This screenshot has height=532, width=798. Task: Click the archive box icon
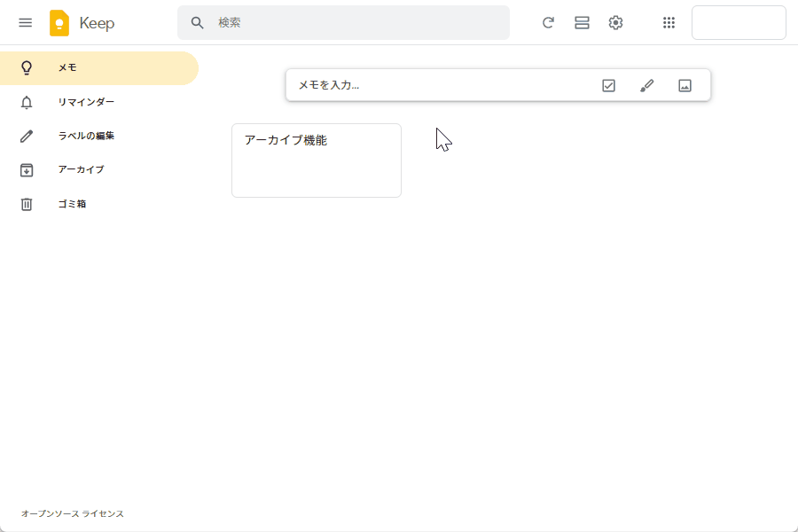(27, 170)
